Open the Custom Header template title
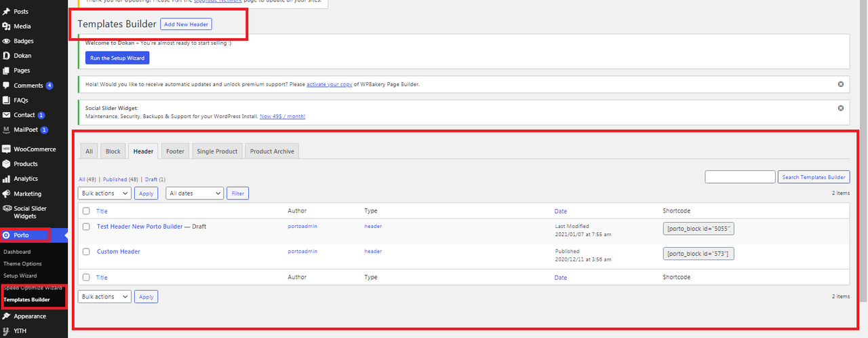This screenshot has width=868, height=338. click(x=119, y=252)
